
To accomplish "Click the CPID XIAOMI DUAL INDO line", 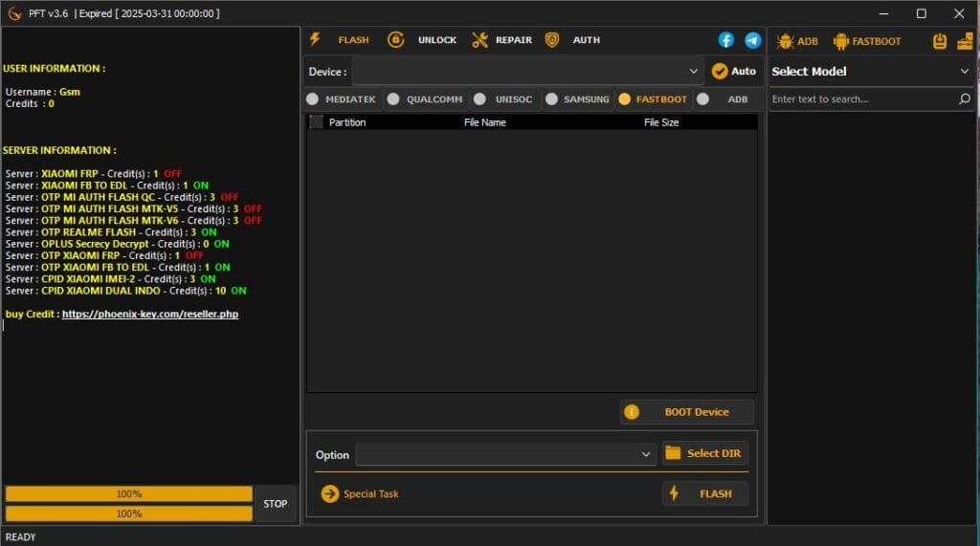I will [125, 291].
